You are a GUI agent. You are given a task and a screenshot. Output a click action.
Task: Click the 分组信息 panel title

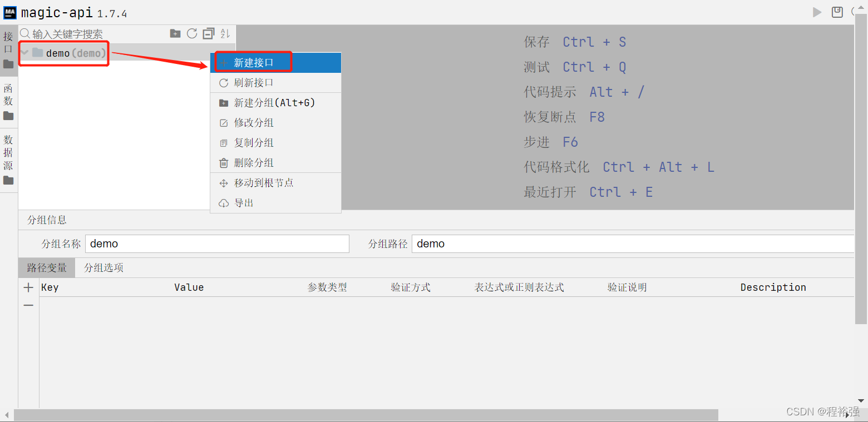47,220
